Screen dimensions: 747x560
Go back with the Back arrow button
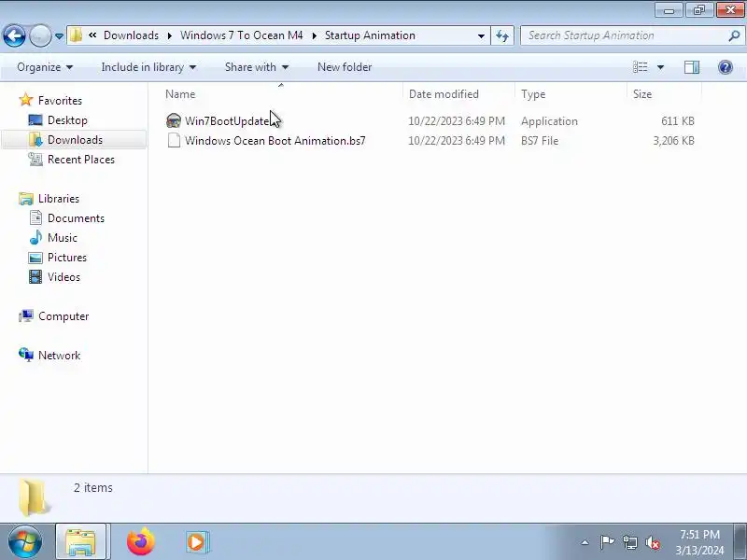14,35
